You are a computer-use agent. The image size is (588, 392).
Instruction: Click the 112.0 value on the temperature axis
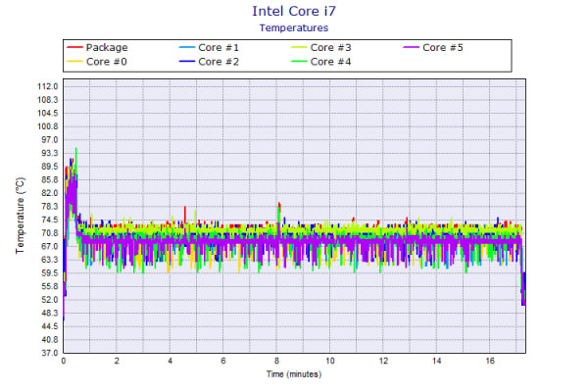48,86
